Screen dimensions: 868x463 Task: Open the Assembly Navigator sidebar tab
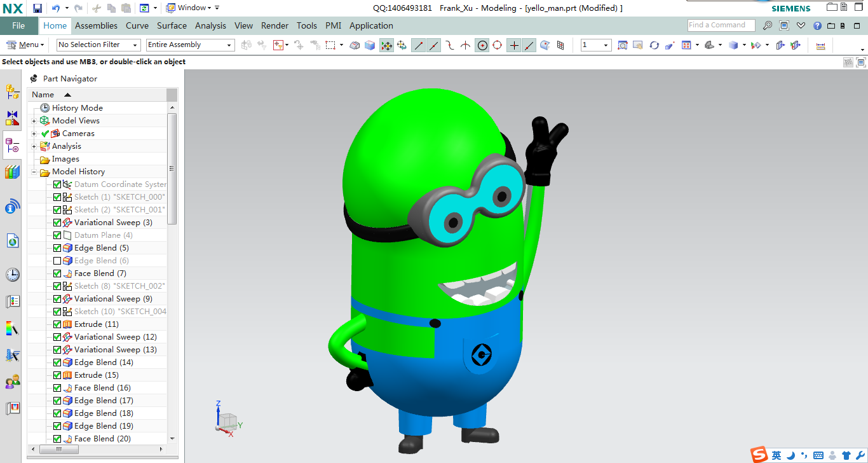click(12, 92)
